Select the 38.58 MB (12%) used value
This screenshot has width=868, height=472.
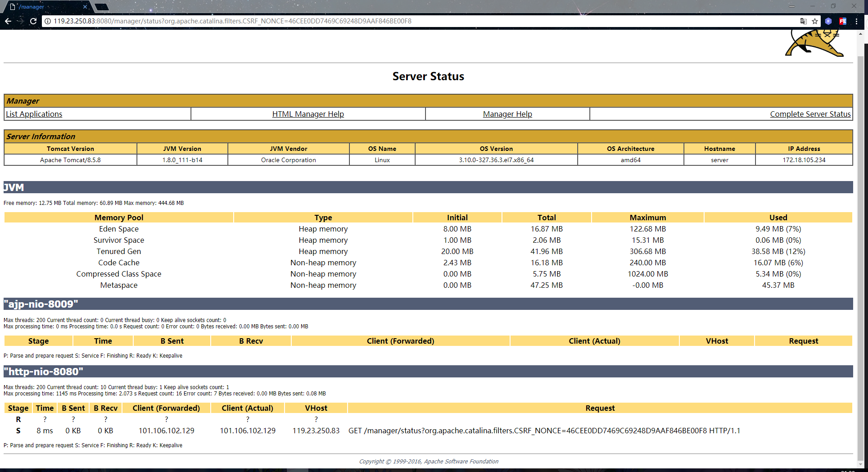(x=778, y=251)
